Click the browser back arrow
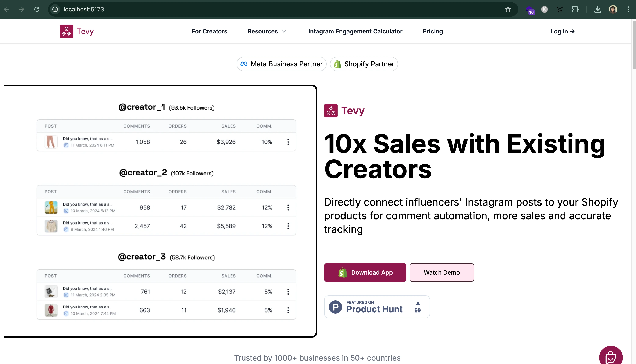This screenshot has height=364, width=636. click(x=7, y=10)
